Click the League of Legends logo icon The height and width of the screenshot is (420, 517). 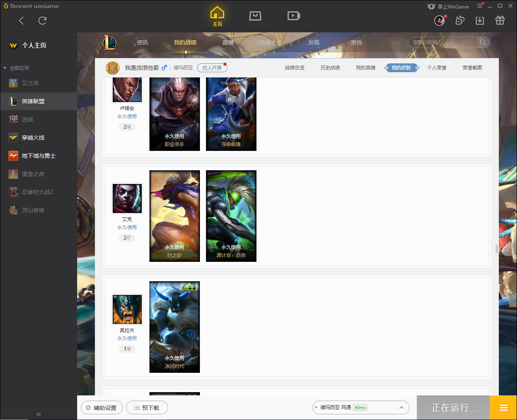coord(109,42)
